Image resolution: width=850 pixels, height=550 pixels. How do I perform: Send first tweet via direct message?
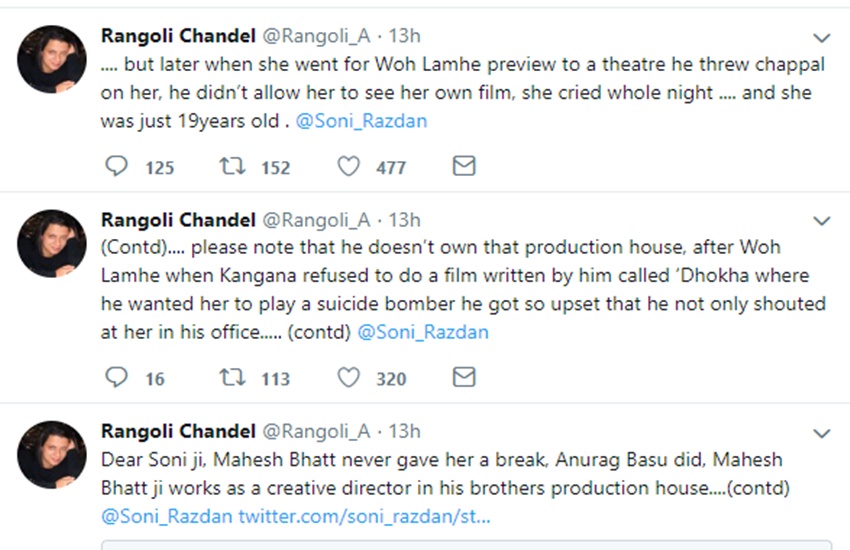point(464,166)
